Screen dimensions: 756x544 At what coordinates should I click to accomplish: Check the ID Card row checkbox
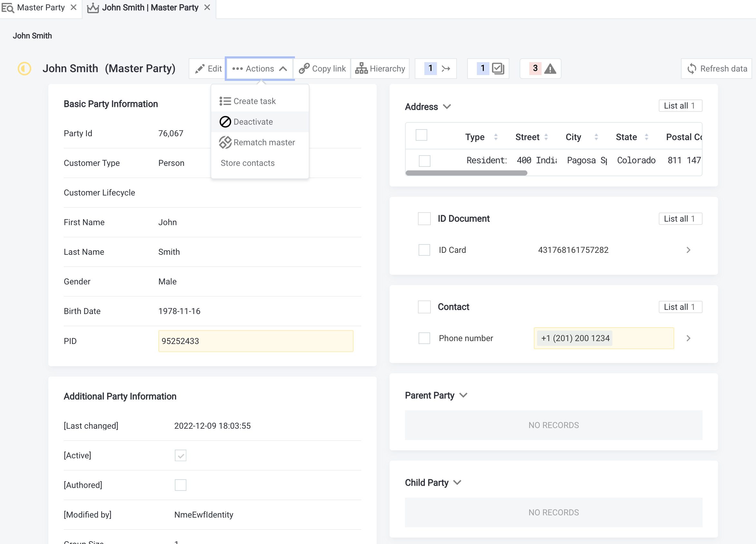(424, 250)
